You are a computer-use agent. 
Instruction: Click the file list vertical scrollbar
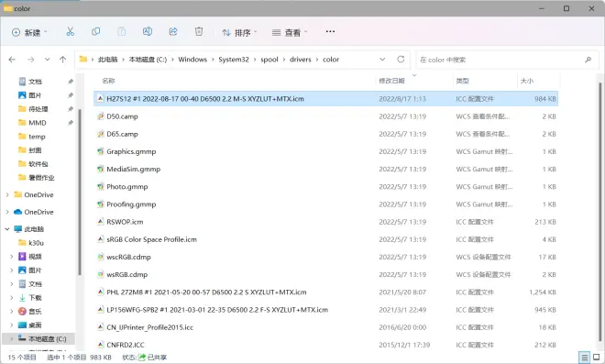click(600, 212)
